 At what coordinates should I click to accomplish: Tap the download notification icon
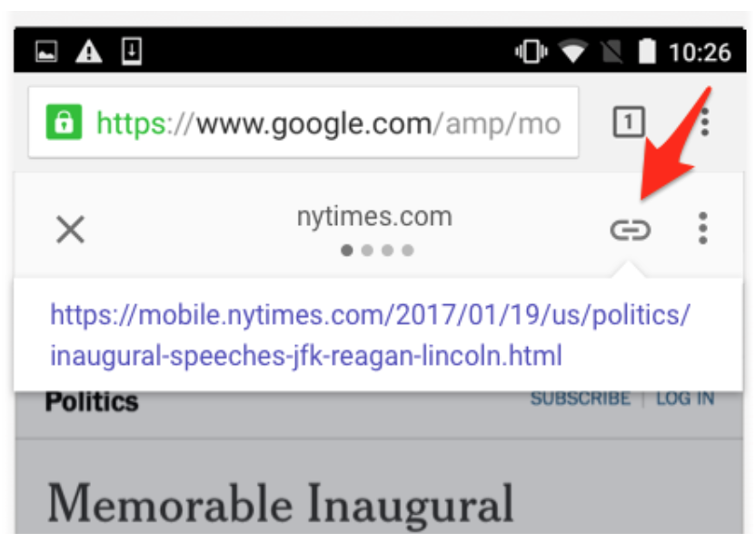(x=133, y=52)
